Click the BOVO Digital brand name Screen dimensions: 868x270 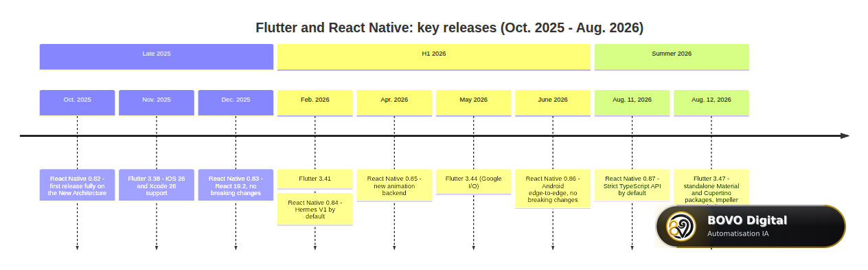(747, 221)
